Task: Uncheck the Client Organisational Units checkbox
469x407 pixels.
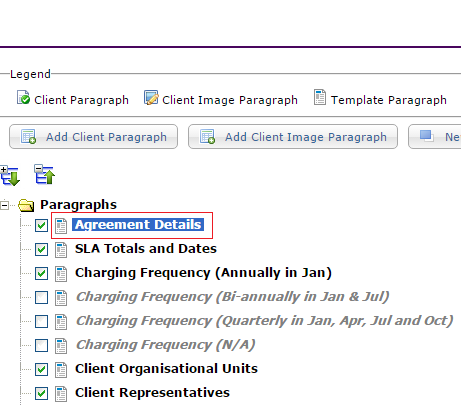Action: coord(41,370)
